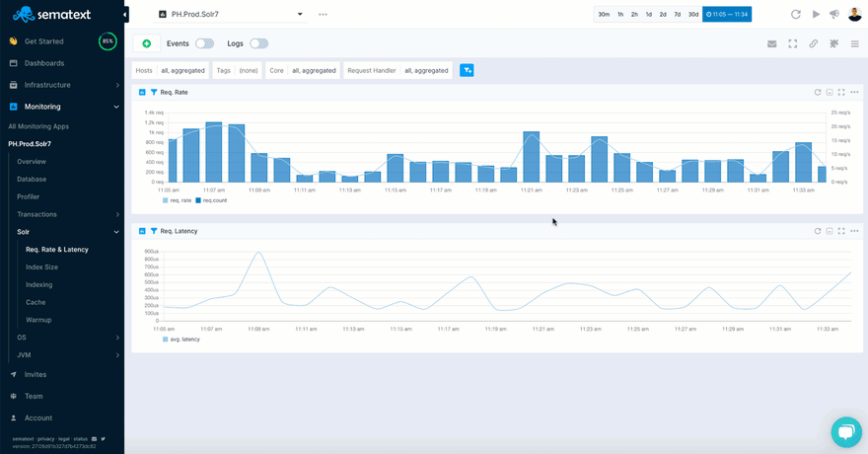This screenshot has height=454, width=868.
Task: Select the 30m time range
Action: click(604, 15)
